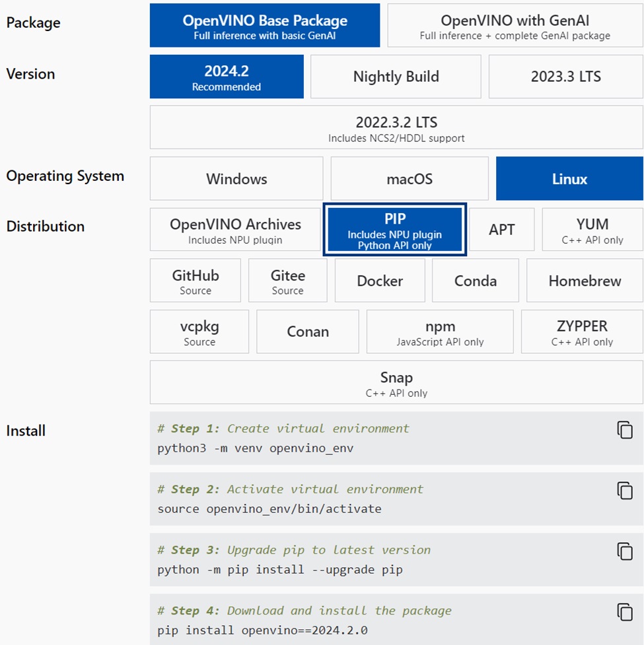Click the Step 2 Activate virtual environment comment
The height and width of the screenshot is (645, 644).
point(290,489)
